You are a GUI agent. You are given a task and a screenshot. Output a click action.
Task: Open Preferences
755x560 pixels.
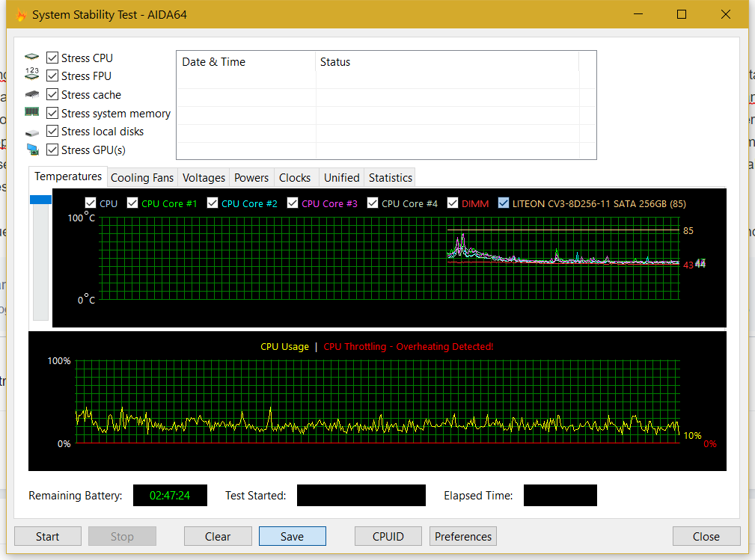[463, 536]
